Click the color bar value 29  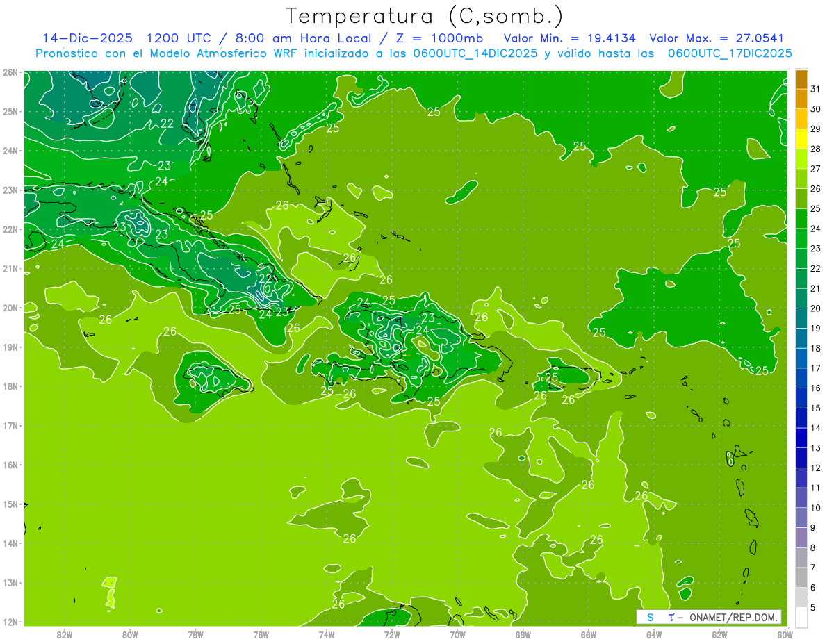pyautogui.click(x=816, y=129)
